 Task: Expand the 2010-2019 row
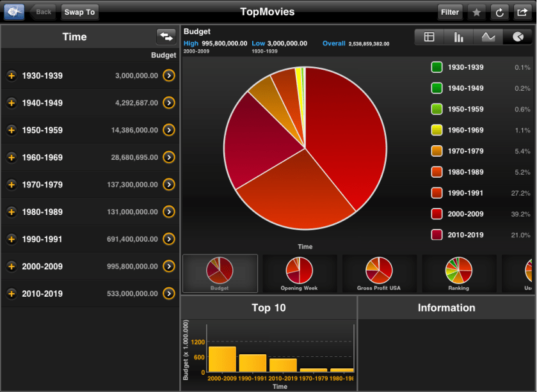(x=12, y=294)
